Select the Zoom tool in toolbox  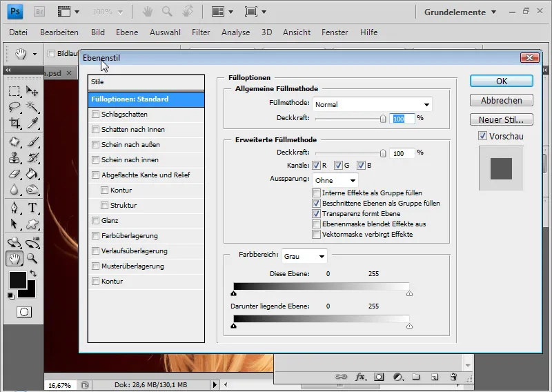click(32, 259)
